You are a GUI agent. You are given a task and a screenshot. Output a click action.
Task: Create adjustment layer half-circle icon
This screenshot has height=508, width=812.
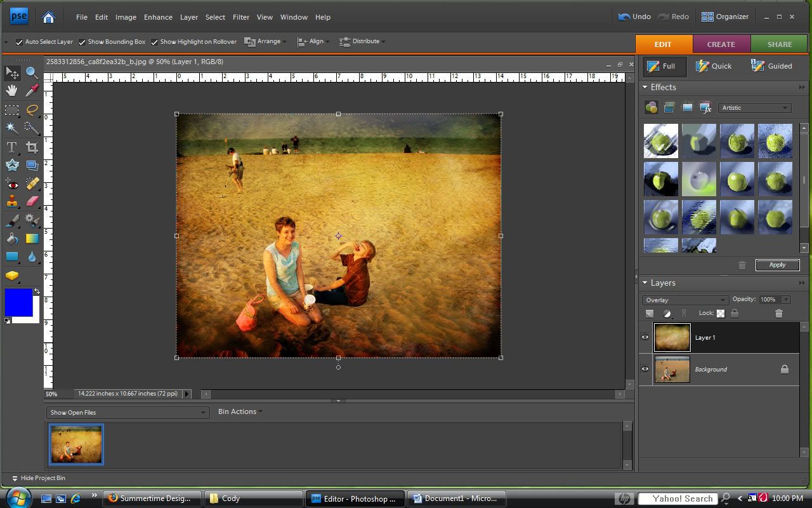coord(667,313)
